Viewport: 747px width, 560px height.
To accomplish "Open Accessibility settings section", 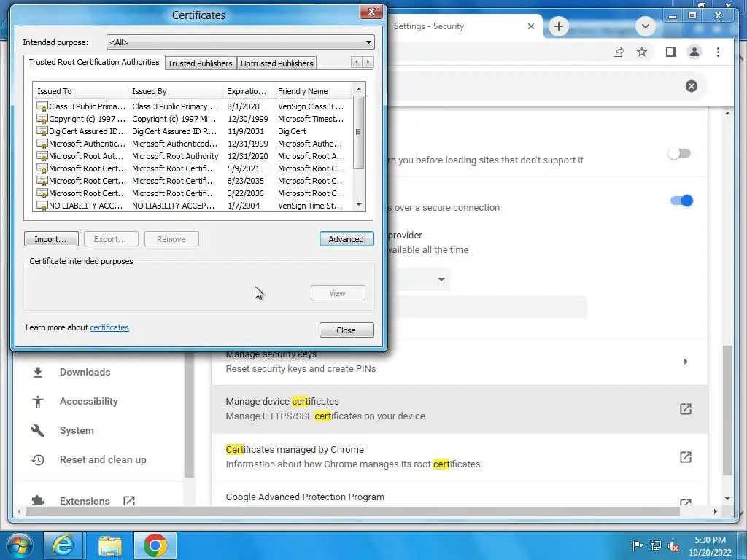I will pos(88,402).
